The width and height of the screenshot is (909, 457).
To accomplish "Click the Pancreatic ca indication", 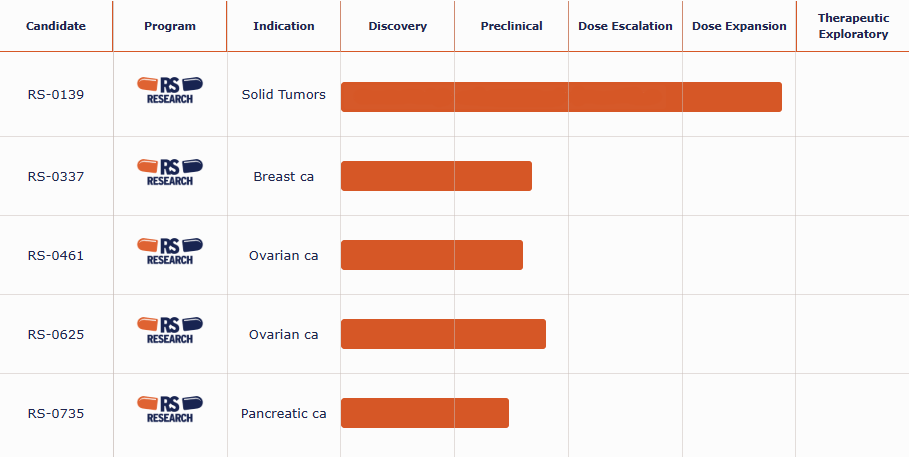I will tap(284, 413).
